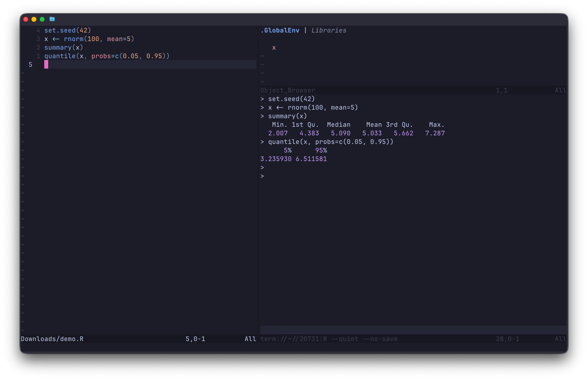This screenshot has height=380, width=588.
Task: Select the x object in Object Browser
Action: point(274,48)
